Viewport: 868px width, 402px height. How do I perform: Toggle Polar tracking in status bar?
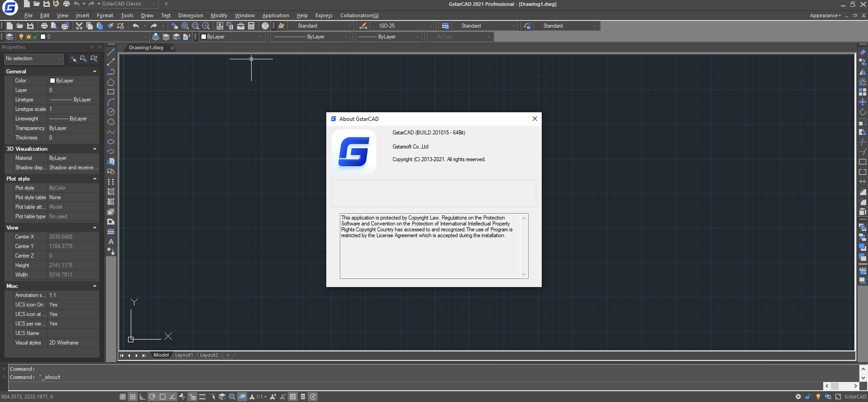153,397
